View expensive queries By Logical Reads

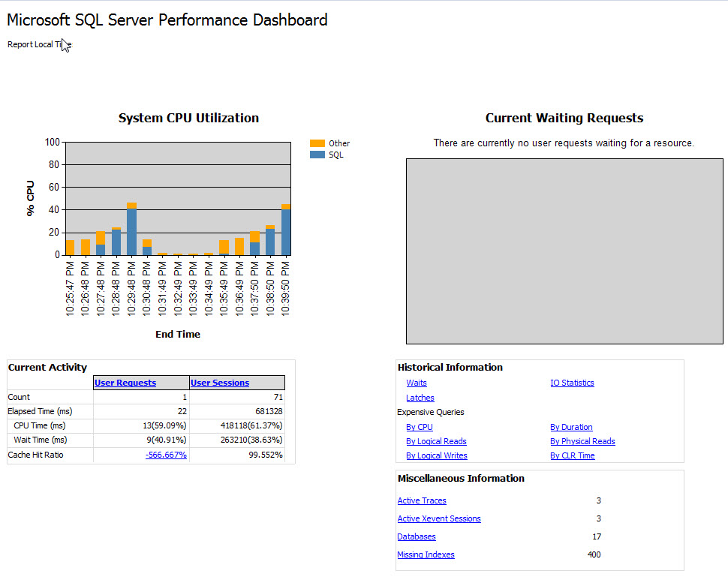pyautogui.click(x=436, y=441)
